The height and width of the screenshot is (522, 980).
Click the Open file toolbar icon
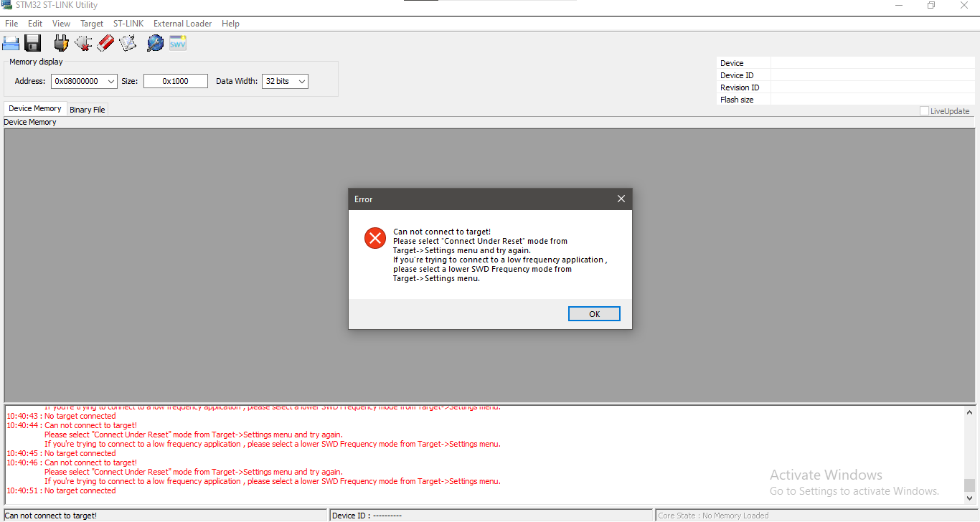point(11,43)
